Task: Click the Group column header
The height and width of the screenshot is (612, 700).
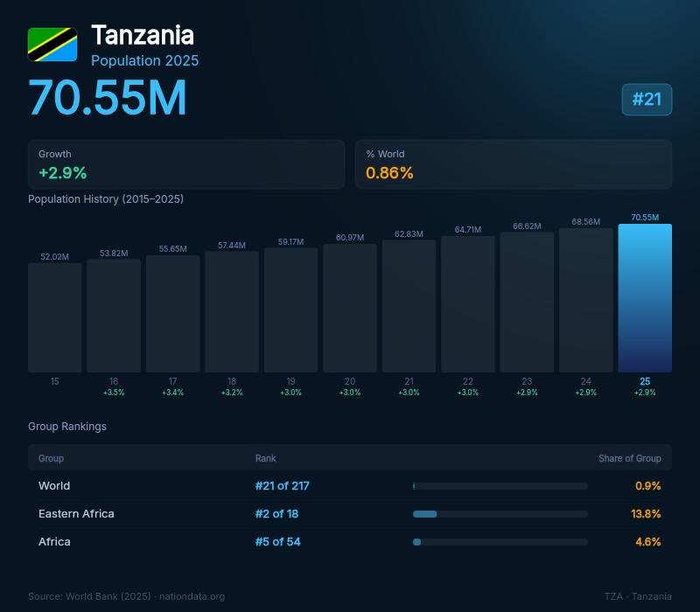Action: pyautogui.click(x=51, y=458)
